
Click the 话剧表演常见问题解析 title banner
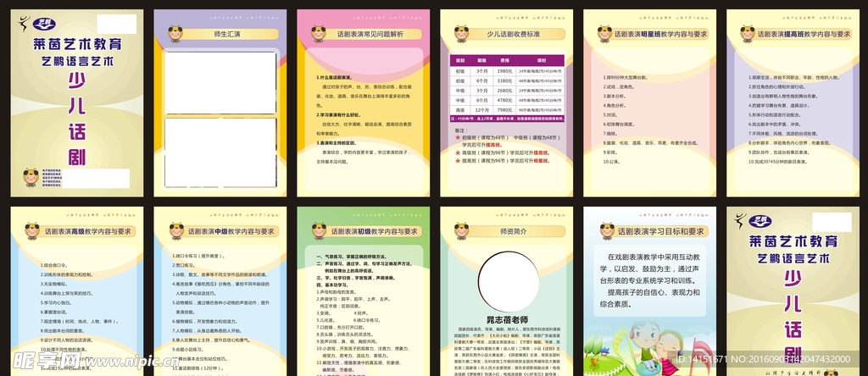point(370,34)
